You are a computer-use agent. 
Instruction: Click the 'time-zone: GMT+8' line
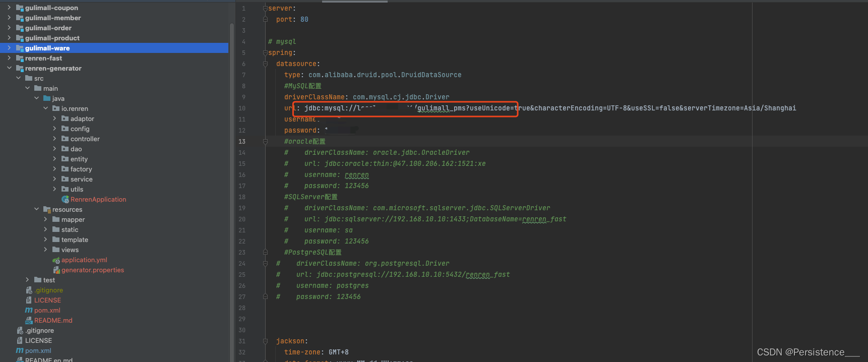(316, 352)
